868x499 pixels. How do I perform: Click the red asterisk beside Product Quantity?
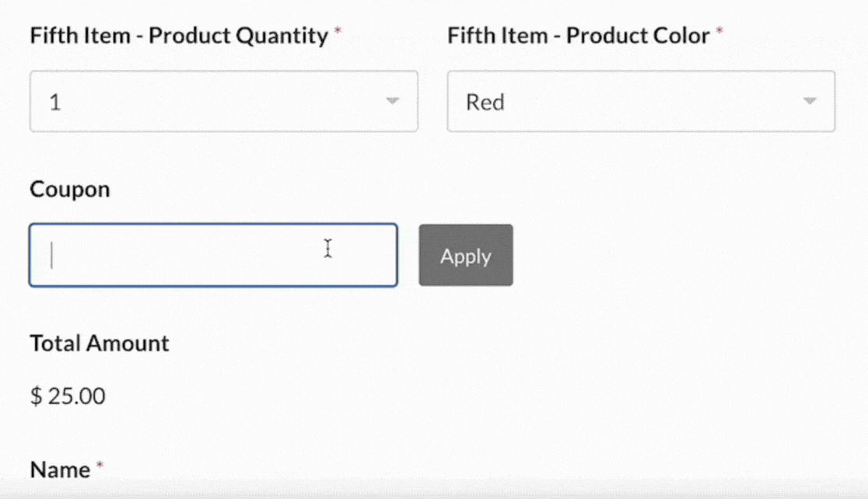(338, 33)
